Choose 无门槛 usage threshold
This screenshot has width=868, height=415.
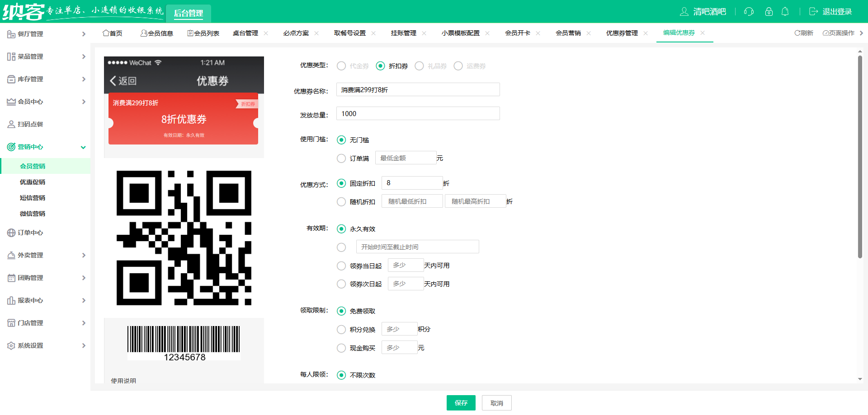(x=341, y=140)
